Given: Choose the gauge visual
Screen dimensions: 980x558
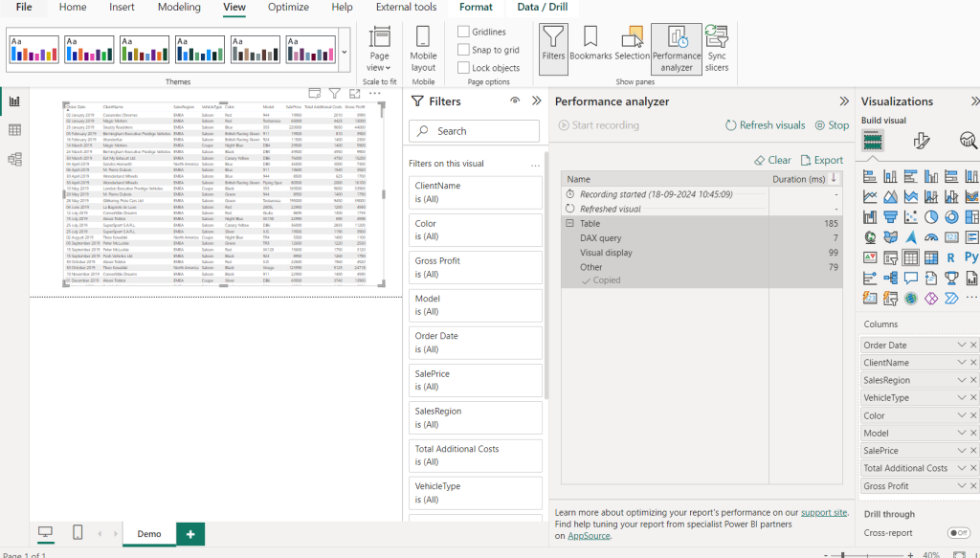Looking at the screenshot, I should click(x=931, y=237).
